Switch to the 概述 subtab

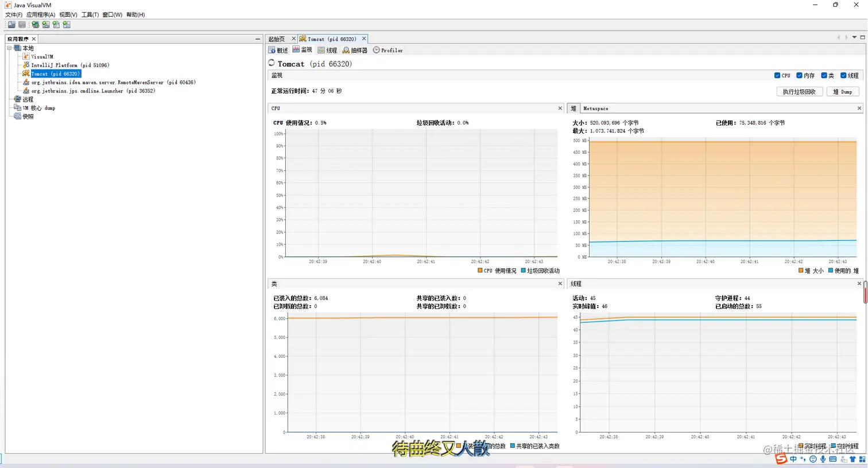(278, 50)
